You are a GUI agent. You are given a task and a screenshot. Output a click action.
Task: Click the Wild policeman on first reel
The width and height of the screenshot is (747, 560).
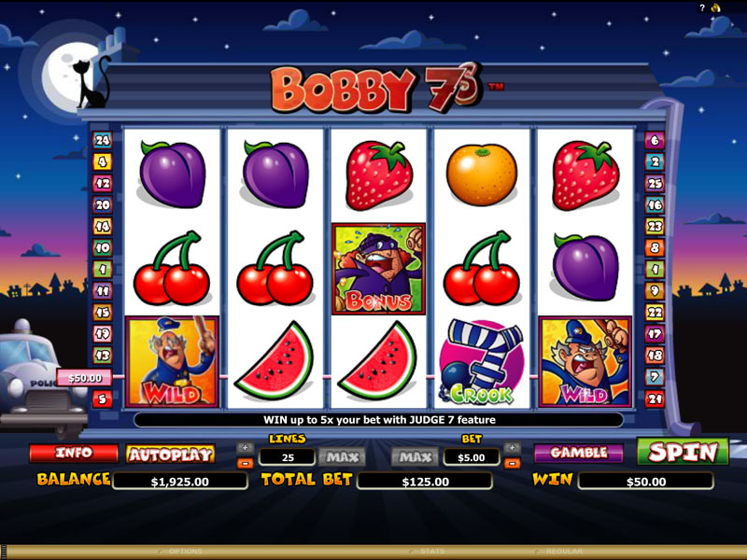172,362
